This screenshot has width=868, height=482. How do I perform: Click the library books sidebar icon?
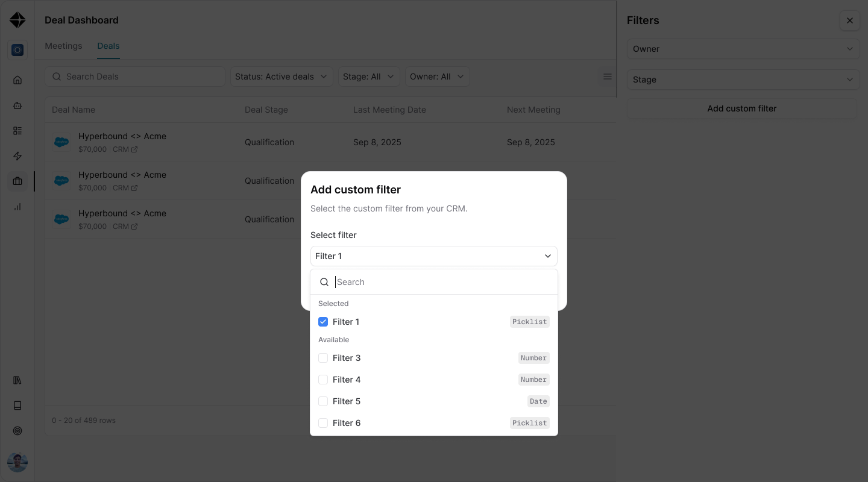coord(17,380)
